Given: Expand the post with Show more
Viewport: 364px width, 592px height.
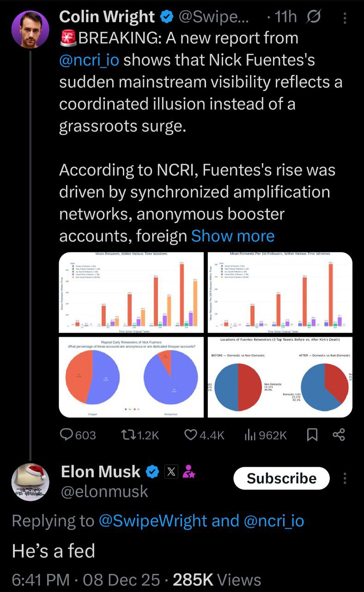Looking at the screenshot, I should point(233,236).
